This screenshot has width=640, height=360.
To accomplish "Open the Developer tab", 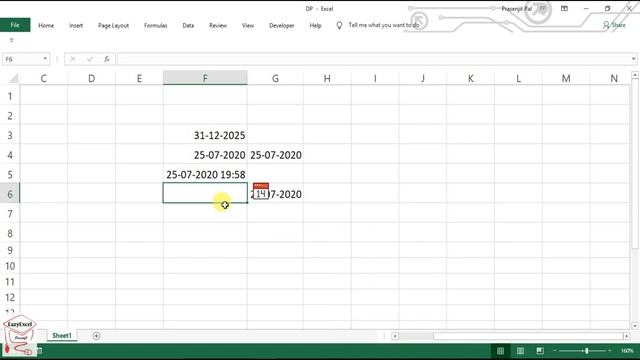I will tap(282, 25).
